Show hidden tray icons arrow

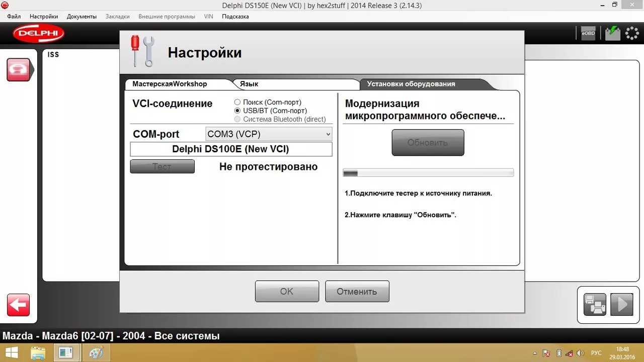tap(535, 353)
